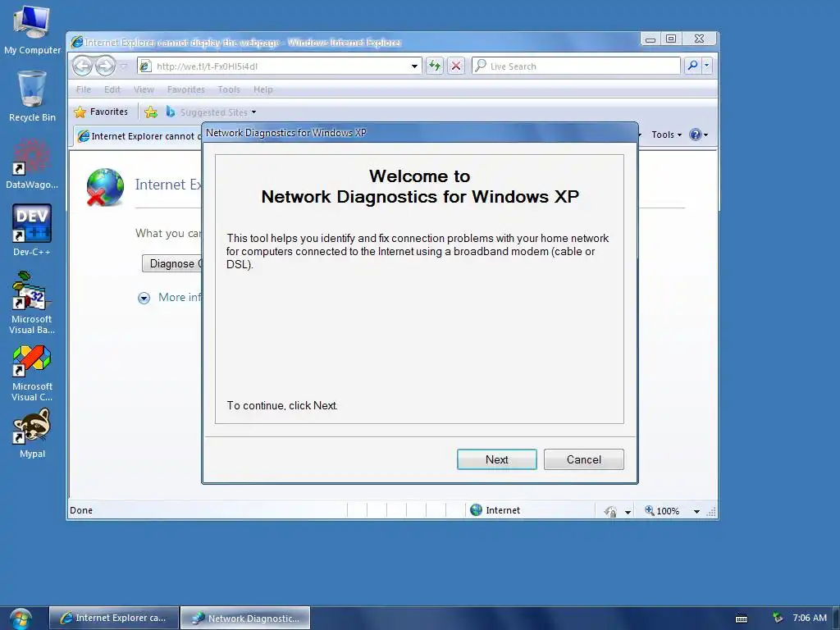Image resolution: width=840 pixels, height=630 pixels.
Task: Click the network tray icon near clock
Action: (778, 618)
